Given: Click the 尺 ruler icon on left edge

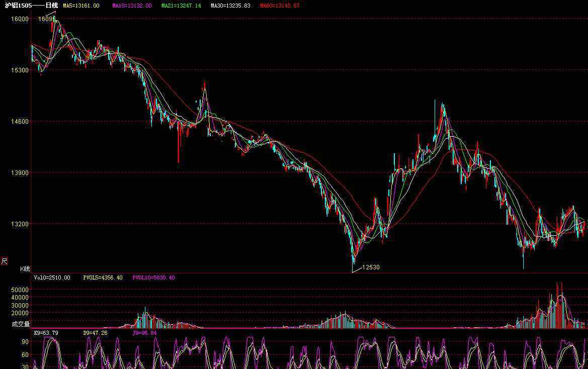Looking at the screenshot, I should click(5, 261).
